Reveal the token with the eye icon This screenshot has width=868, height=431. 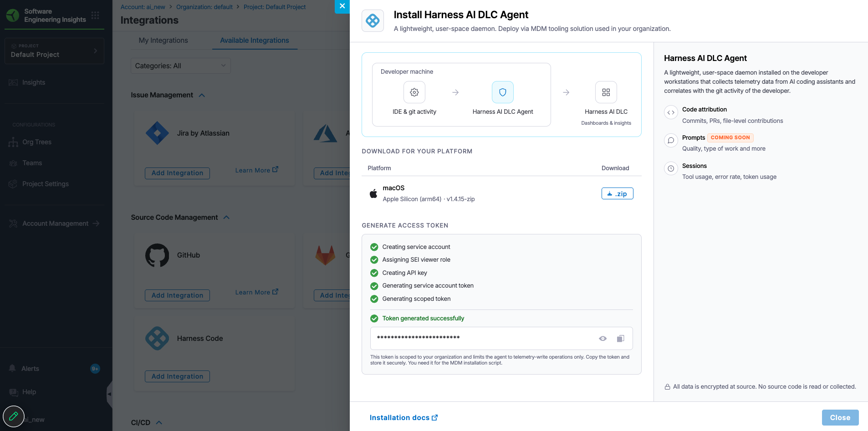(x=602, y=338)
